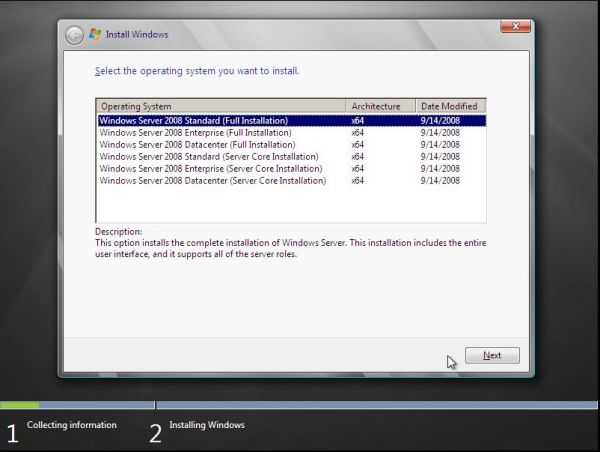Click x64 in the Enterprise (Full Installation) row
The width and height of the screenshot is (600, 452).
(x=357, y=133)
